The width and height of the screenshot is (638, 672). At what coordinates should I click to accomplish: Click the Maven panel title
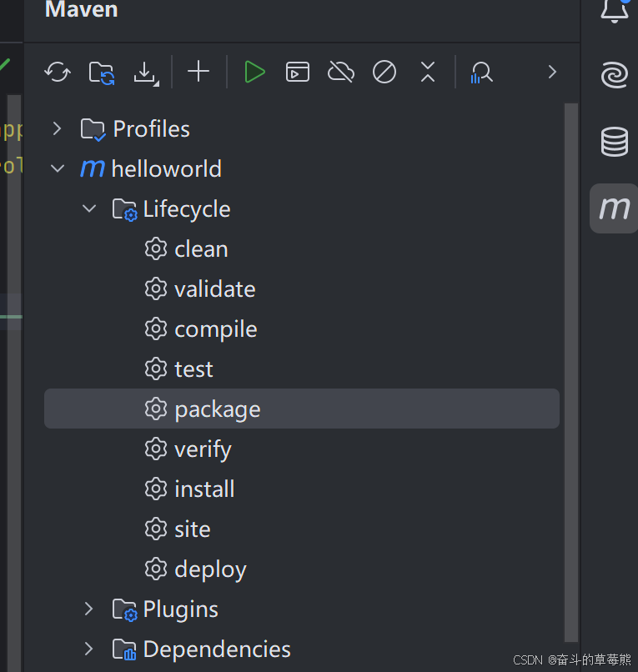click(x=82, y=9)
